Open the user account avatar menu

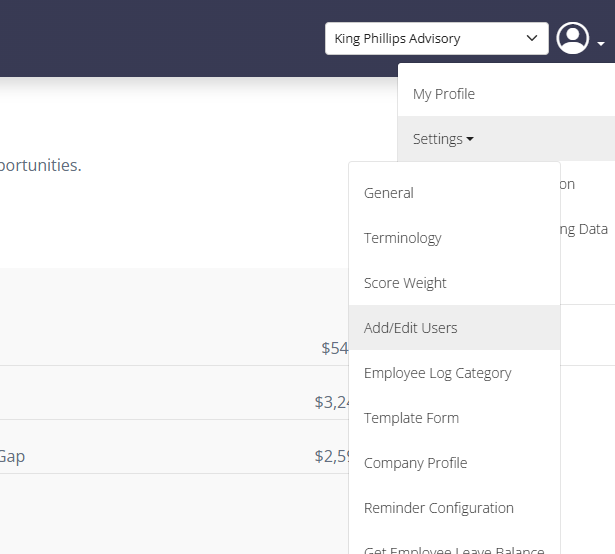(x=572, y=38)
